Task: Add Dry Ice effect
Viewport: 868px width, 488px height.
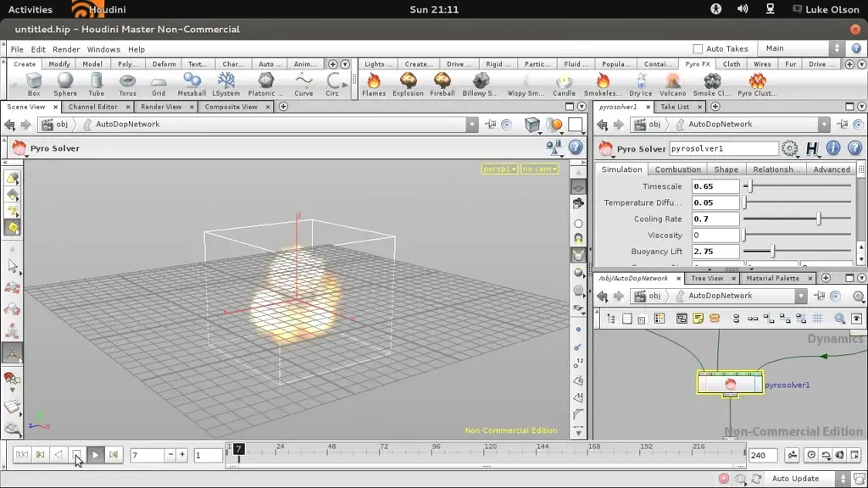Action: coord(641,84)
